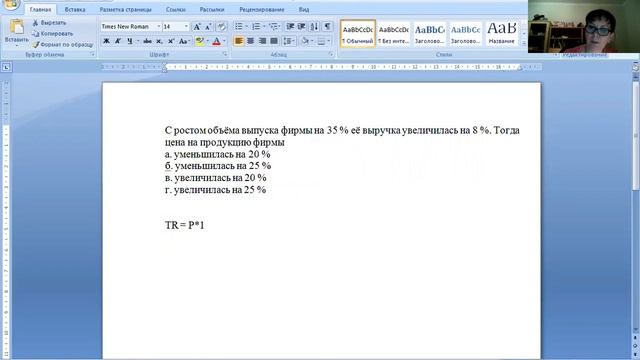The height and width of the screenshot is (360, 640).
Task: Click Копировать copy button
Action: pyautogui.click(x=53, y=33)
